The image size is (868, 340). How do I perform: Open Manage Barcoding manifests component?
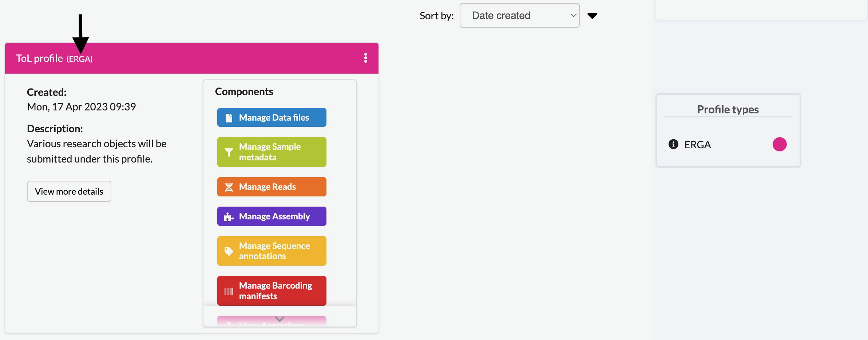(272, 291)
